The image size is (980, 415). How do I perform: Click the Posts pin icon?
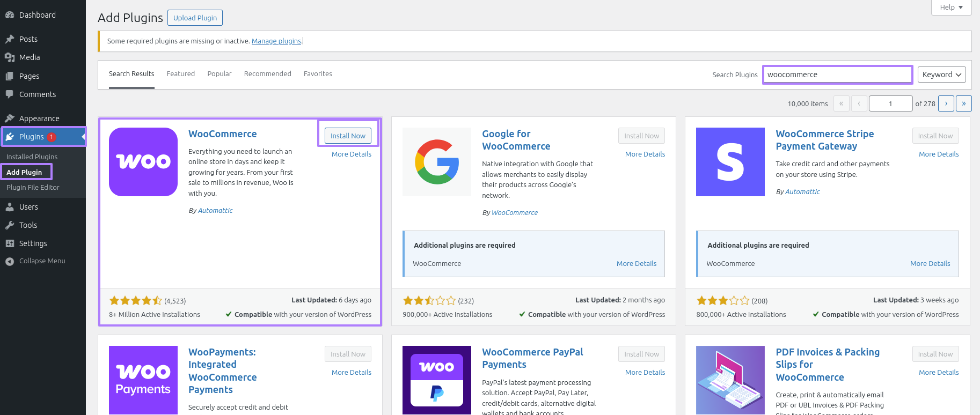(x=10, y=39)
